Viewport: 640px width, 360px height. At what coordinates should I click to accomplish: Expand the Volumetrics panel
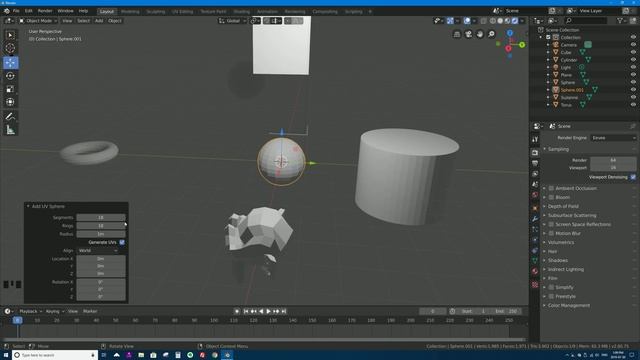[560, 242]
